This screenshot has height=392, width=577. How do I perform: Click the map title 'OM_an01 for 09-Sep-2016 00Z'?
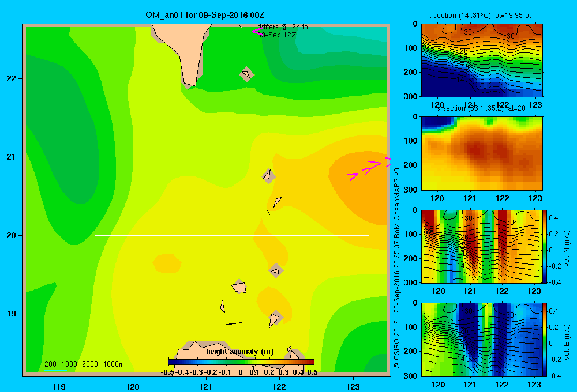[x=205, y=15]
